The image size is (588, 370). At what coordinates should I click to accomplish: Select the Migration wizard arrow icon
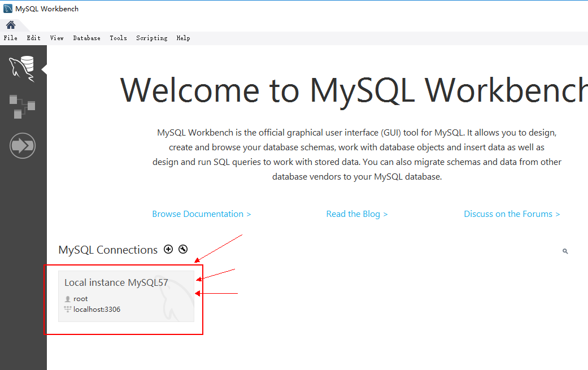(23, 145)
